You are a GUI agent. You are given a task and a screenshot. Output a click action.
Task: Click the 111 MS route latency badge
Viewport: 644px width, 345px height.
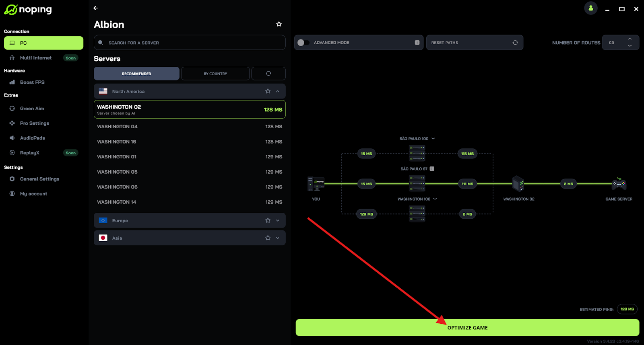click(467, 184)
